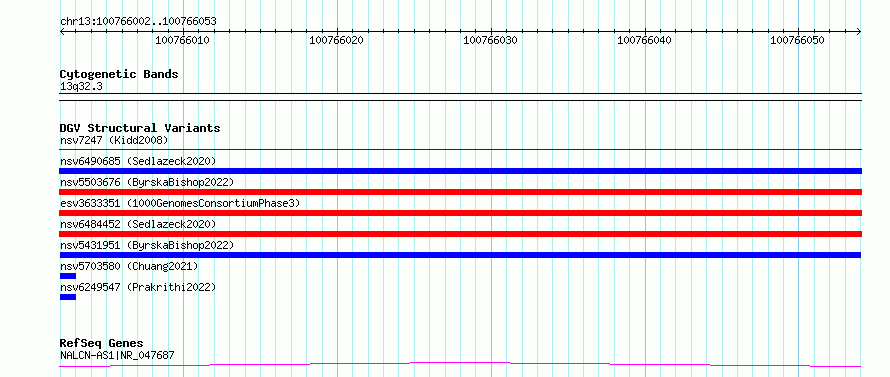Screen dimensions: 890x377
Task: Click ruler tick label 100766020
Action: point(337,40)
